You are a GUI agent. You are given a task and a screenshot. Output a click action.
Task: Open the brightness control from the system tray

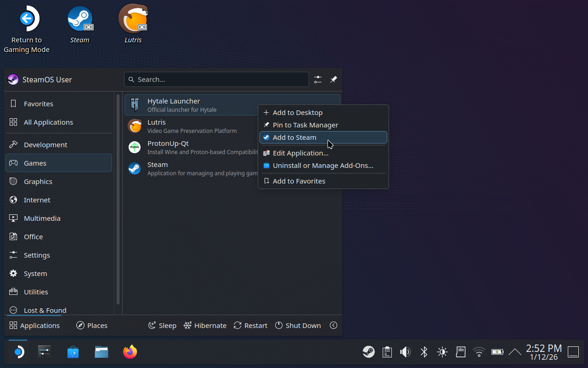click(442, 351)
